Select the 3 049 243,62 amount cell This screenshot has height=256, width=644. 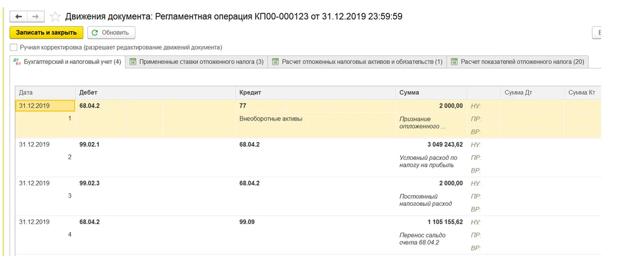click(444, 144)
